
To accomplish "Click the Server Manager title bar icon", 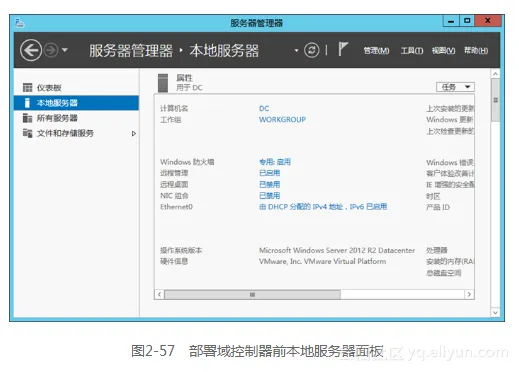I will (20, 23).
